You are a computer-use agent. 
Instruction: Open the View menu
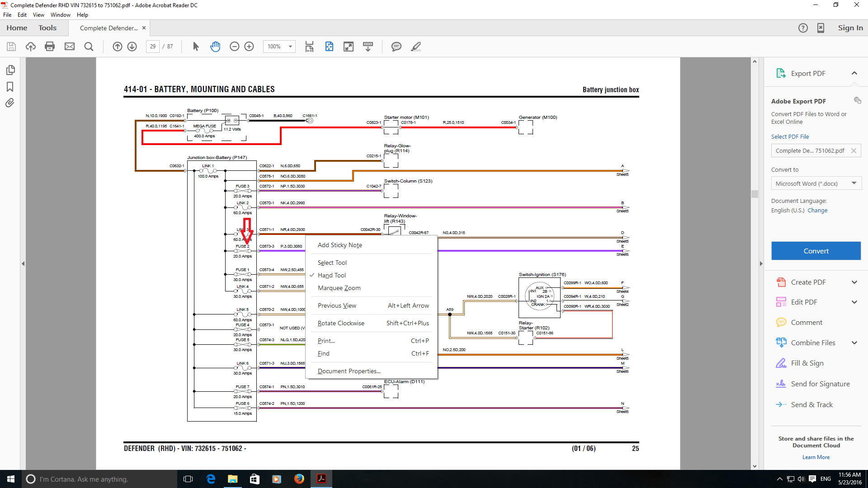38,15
